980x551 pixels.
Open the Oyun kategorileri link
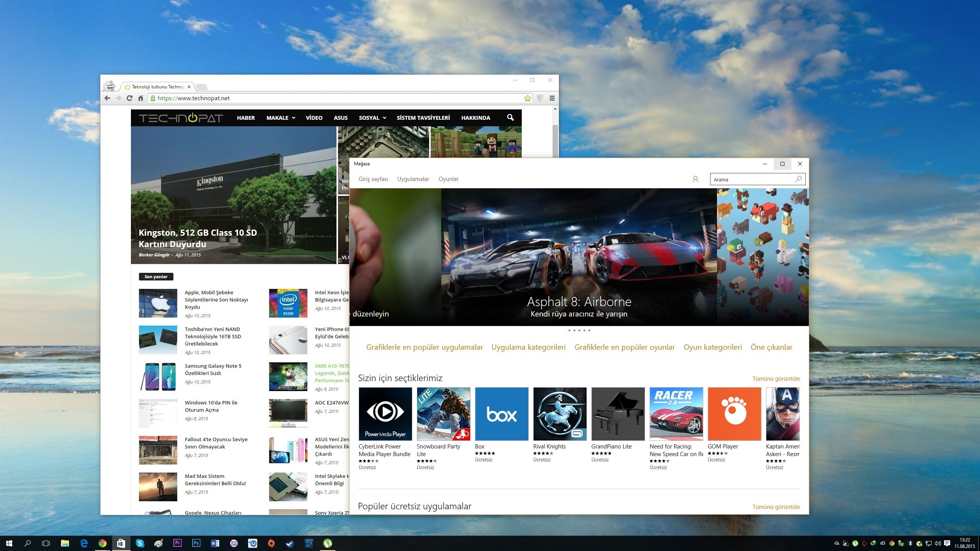pos(712,347)
